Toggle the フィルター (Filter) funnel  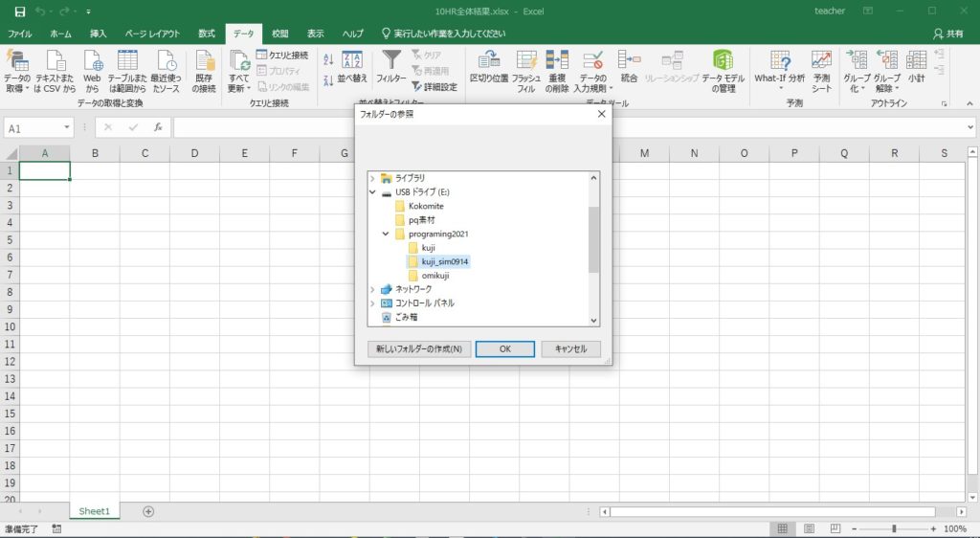click(391, 67)
